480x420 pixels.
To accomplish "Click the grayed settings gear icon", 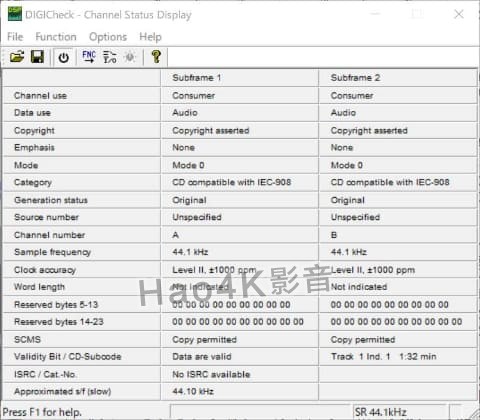I will 130,57.
